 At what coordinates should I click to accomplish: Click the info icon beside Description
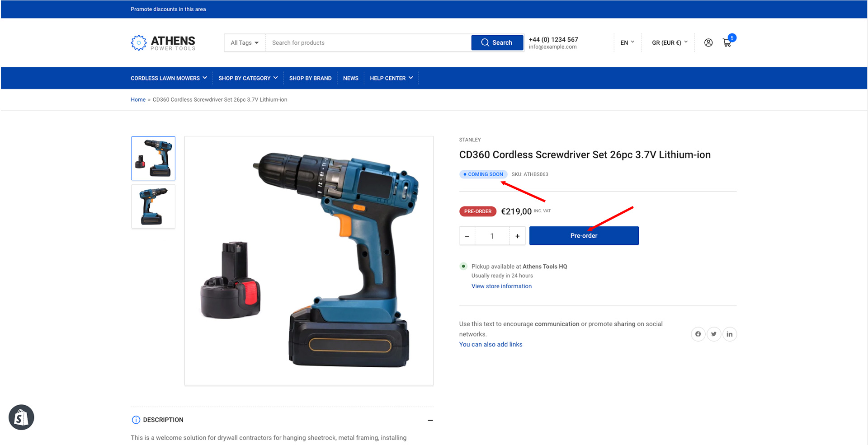(136, 420)
